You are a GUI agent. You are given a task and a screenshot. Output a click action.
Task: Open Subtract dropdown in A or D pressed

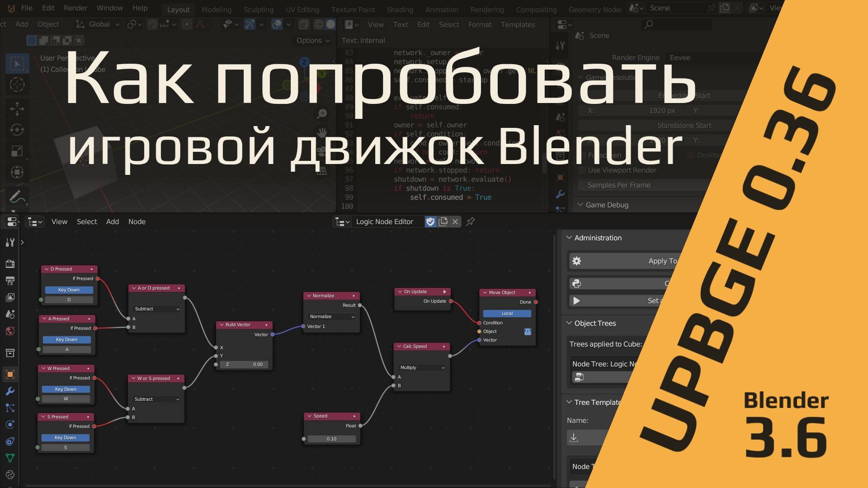pos(156,309)
